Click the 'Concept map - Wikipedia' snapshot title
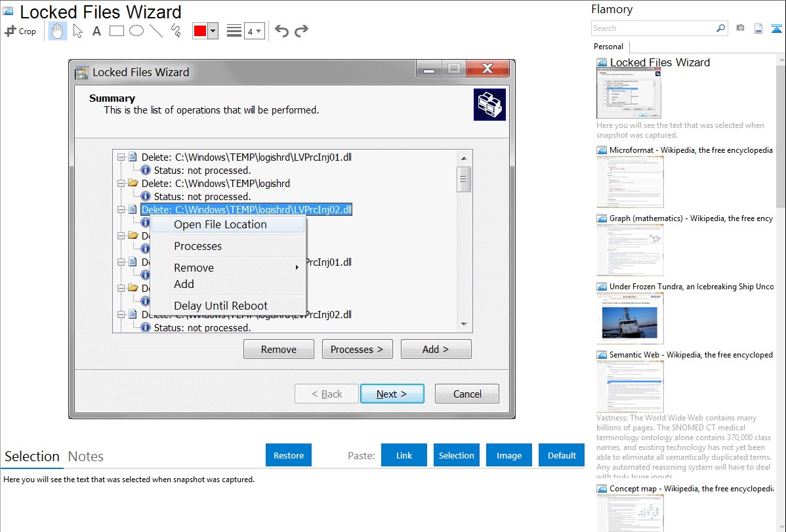 [x=691, y=488]
